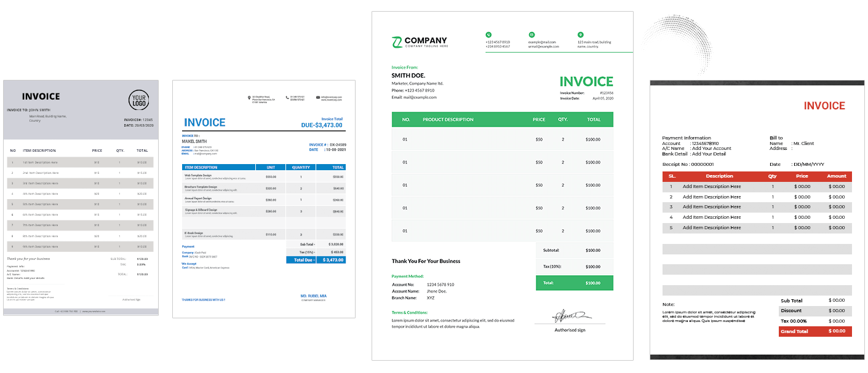Viewport: 868px width, 373px height.
Task: Click the green phone icon in the Company invoice
Action: tap(488, 35)
